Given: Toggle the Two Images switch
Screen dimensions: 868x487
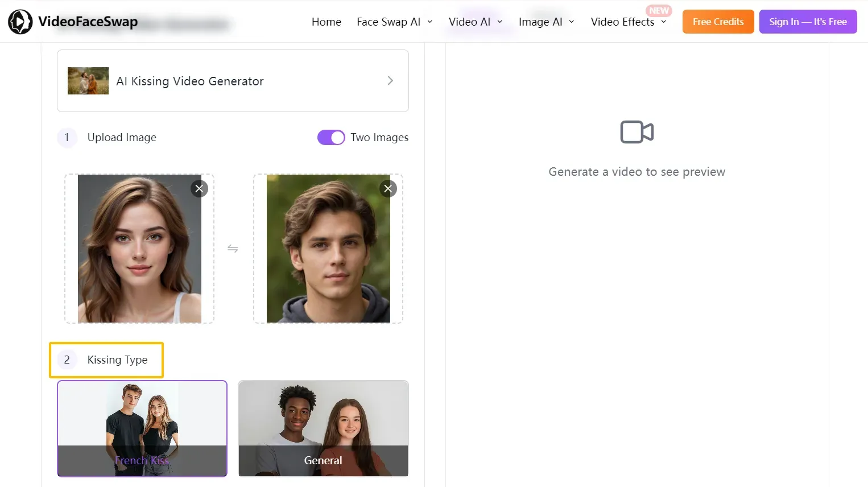Looking at the screenshot, I should (331, 137).
